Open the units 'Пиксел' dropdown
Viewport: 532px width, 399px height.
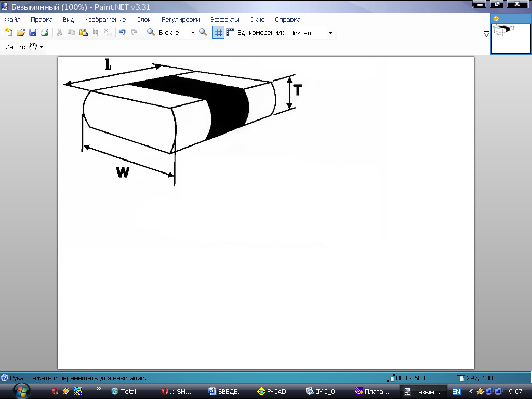330,33
